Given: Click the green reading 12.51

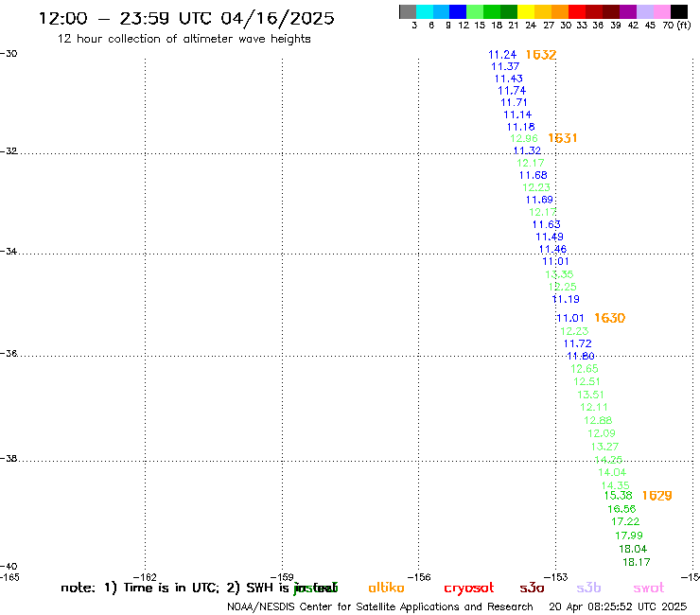Looking at the screenshot, I should pos(587,381).
